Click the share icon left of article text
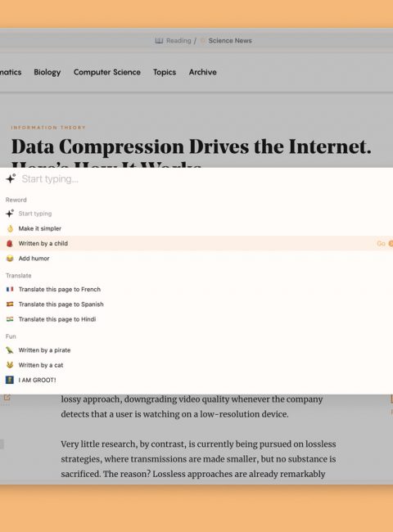The width and height of the screenshot is (393, 532). tap(7, 397)
